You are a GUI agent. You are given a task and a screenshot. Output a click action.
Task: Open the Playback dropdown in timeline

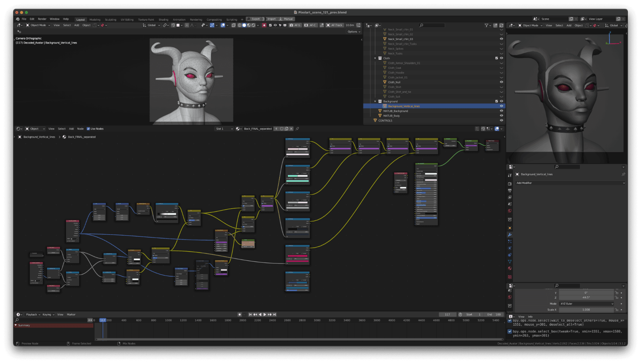point(33,315)
